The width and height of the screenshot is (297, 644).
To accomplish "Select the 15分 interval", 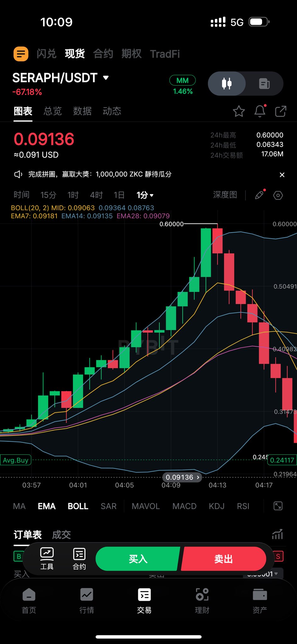I will (x=48, y=195).
